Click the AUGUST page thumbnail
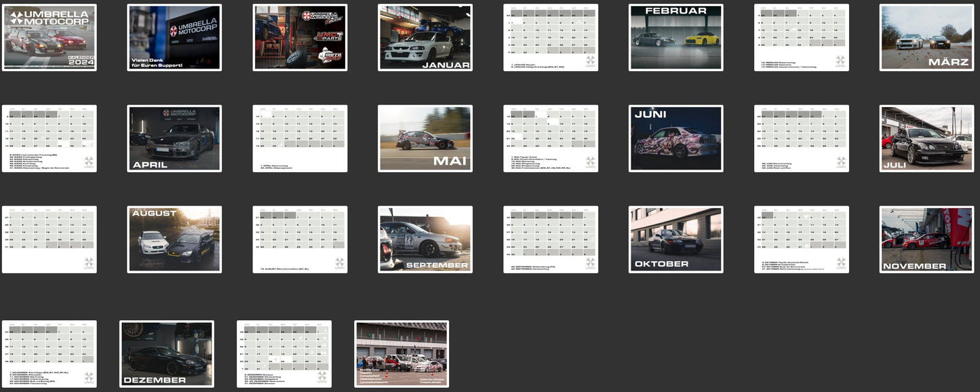This screenshot has height=392, width=980. click(x=174, y=239)
